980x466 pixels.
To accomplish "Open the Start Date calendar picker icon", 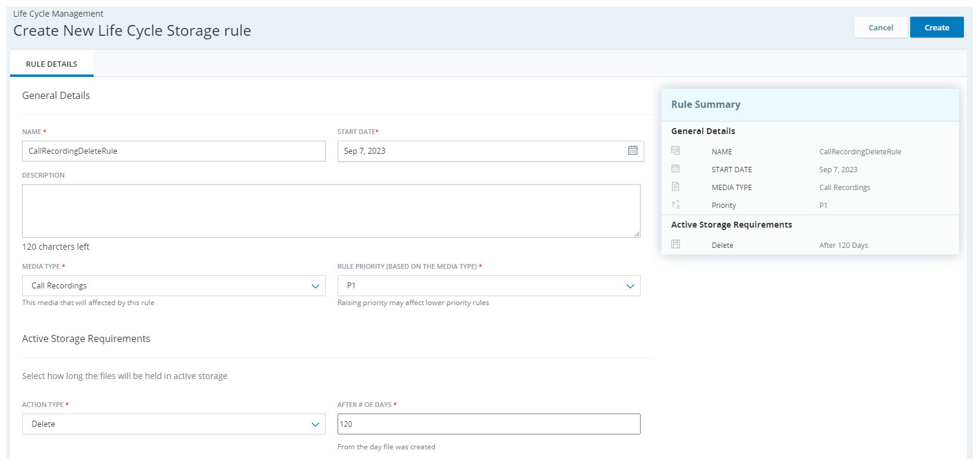I will [632, 151].
